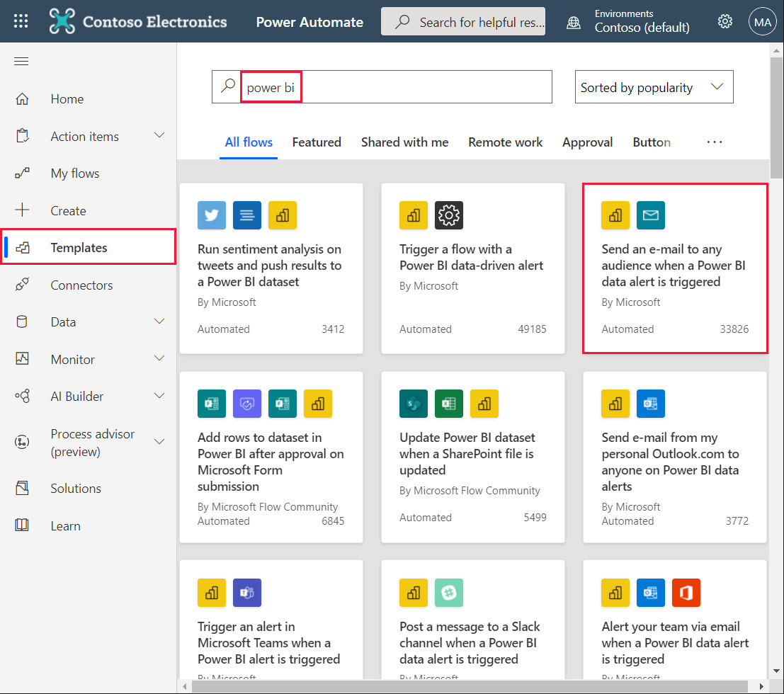Click the Environments globe icon

(x=573, y=21)
